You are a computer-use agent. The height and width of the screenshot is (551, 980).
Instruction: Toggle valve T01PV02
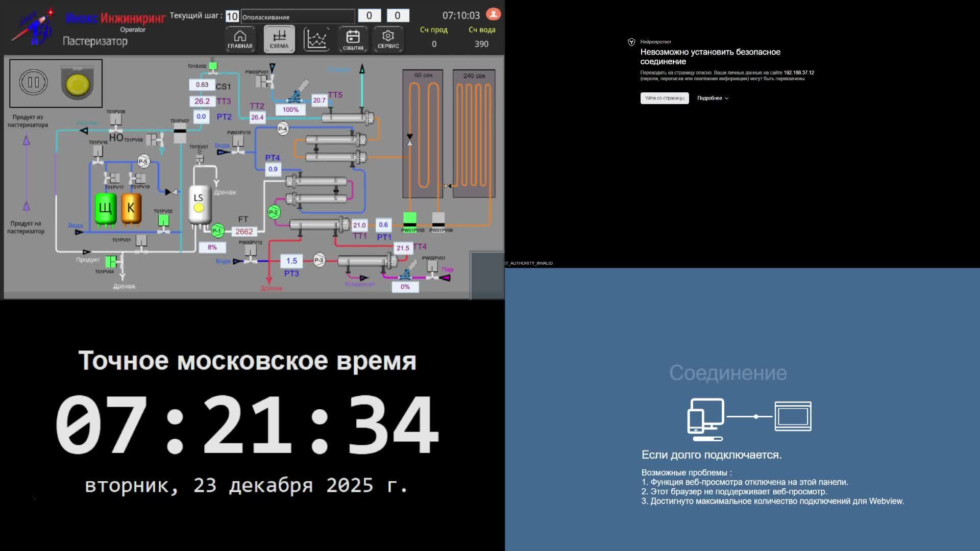[163, 220]
